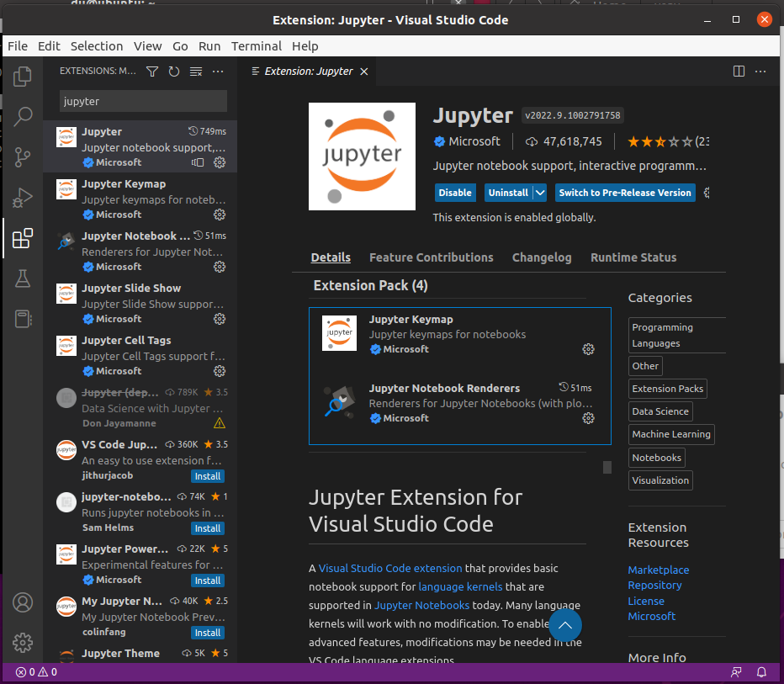The height and width of the screenshot is (684, 784).
Task: Switch to Pre-Release Version
Action: [x=625, y=193]
